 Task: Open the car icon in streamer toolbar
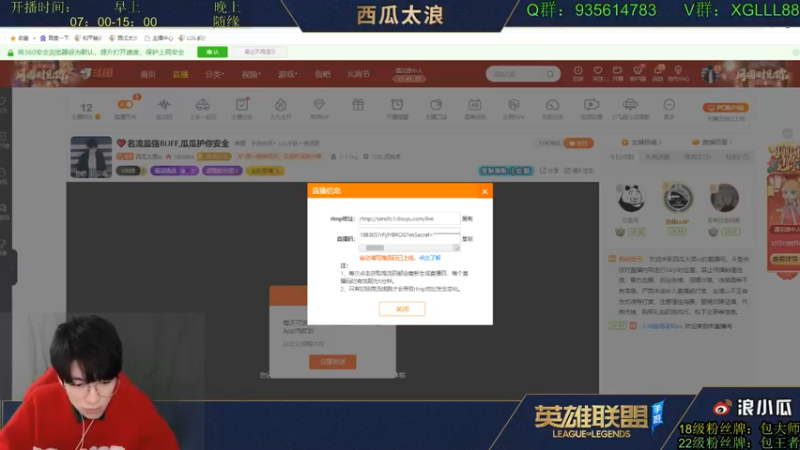tap(203, 105)
